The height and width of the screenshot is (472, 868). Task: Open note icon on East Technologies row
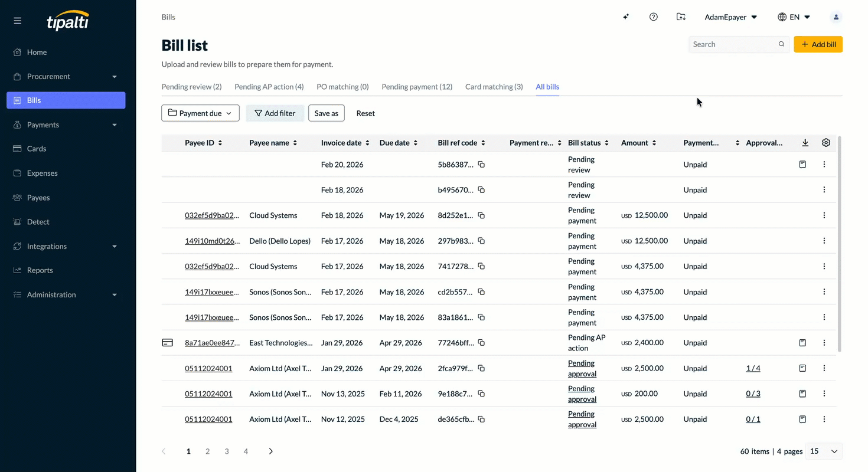coord(802,343)
